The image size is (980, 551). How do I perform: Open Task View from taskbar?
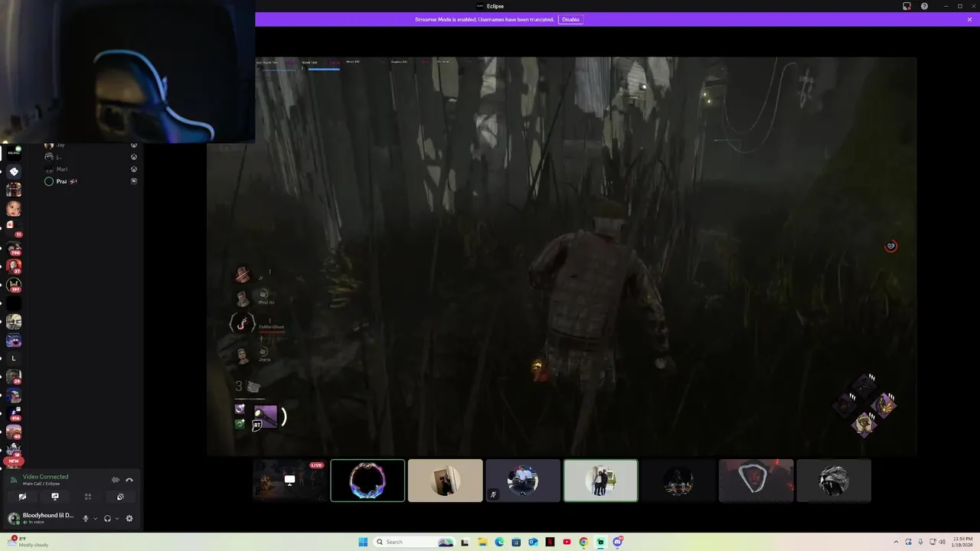[465, 542]
